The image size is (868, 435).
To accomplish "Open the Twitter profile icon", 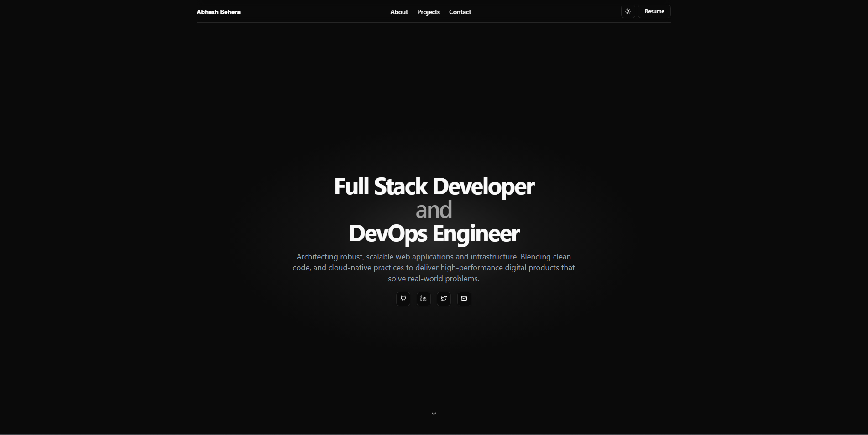I will click(444, 299).
